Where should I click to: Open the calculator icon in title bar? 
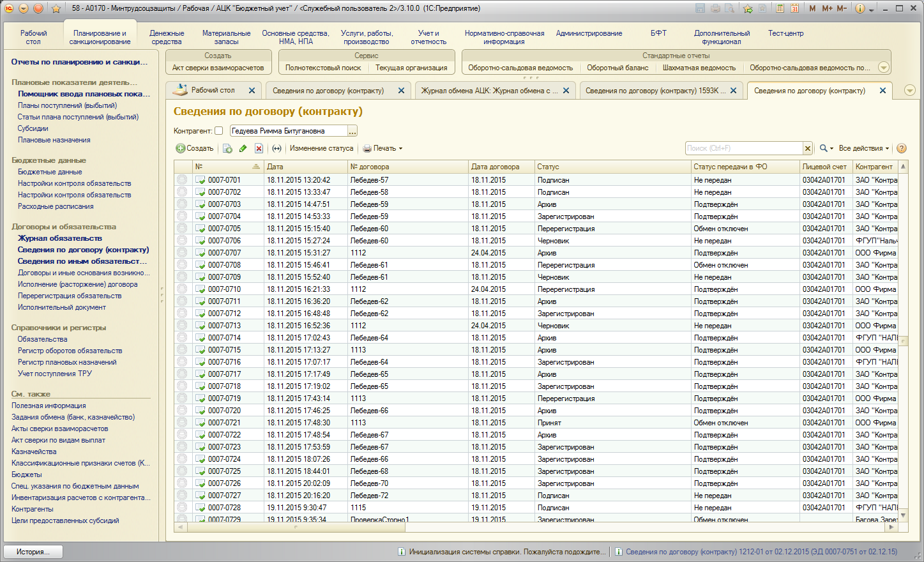(x=780, y=8)
